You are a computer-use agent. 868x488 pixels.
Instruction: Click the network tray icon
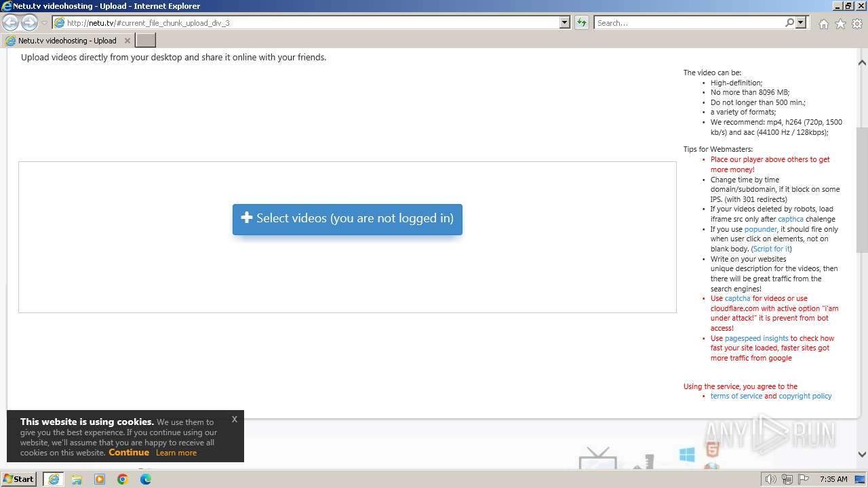787,479
